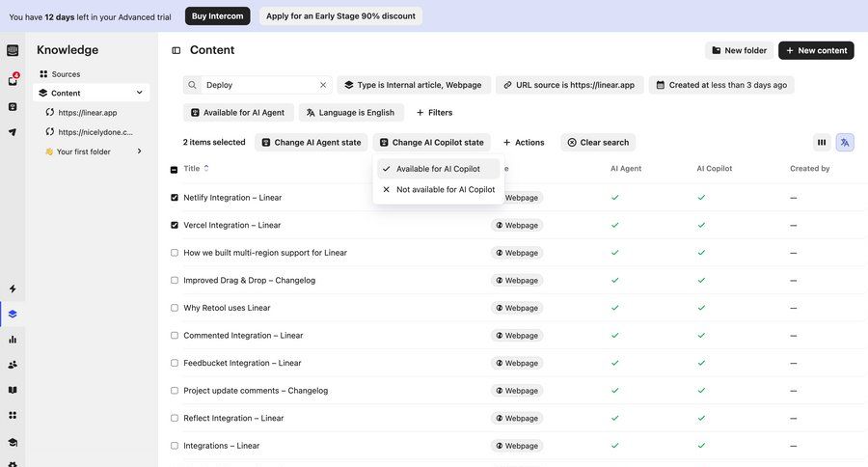Screen dimensions: 868x467
Task: Open the Reports bar-chart icon
Action: (x=13, y=339)
